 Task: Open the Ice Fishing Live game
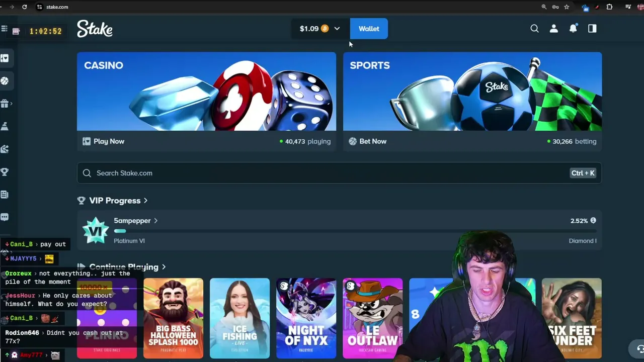click(x=239, y=318)
